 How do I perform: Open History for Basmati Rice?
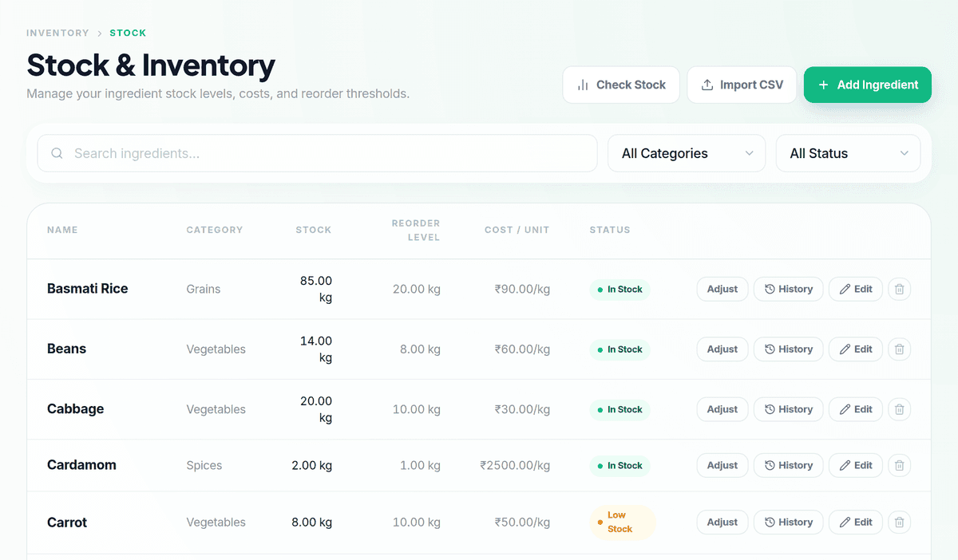788,289
